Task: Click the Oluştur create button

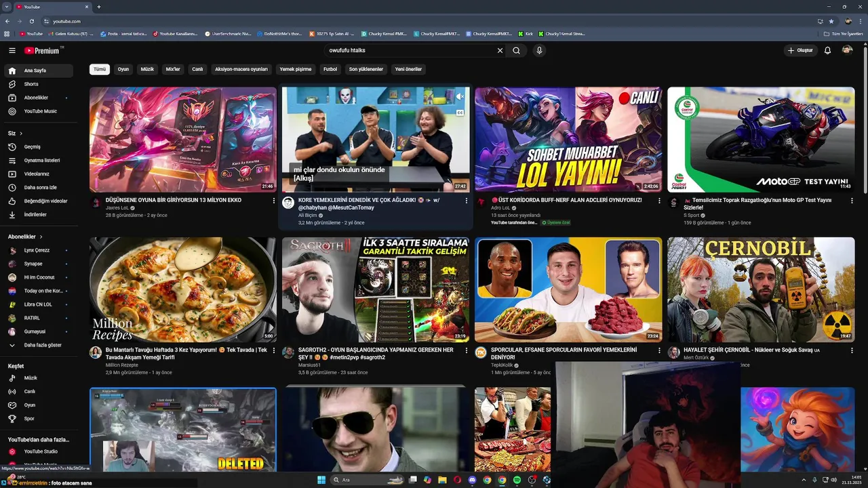Action: click(800, 50)
